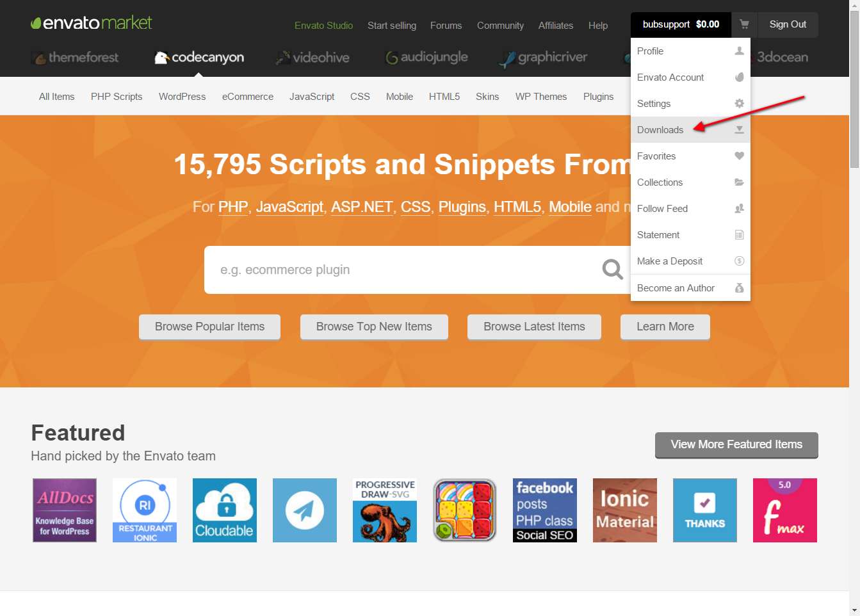Click the Become an Author money bag icon

[x=739, y=288]
